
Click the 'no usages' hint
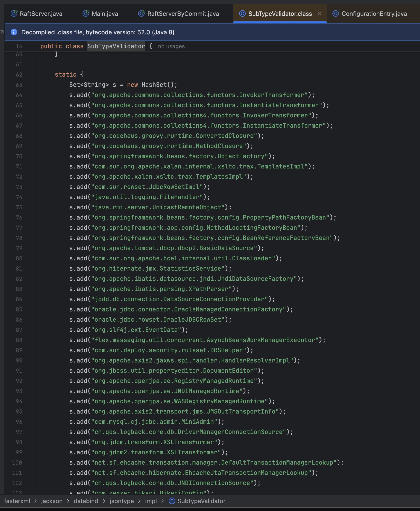(x=171, y=46)
